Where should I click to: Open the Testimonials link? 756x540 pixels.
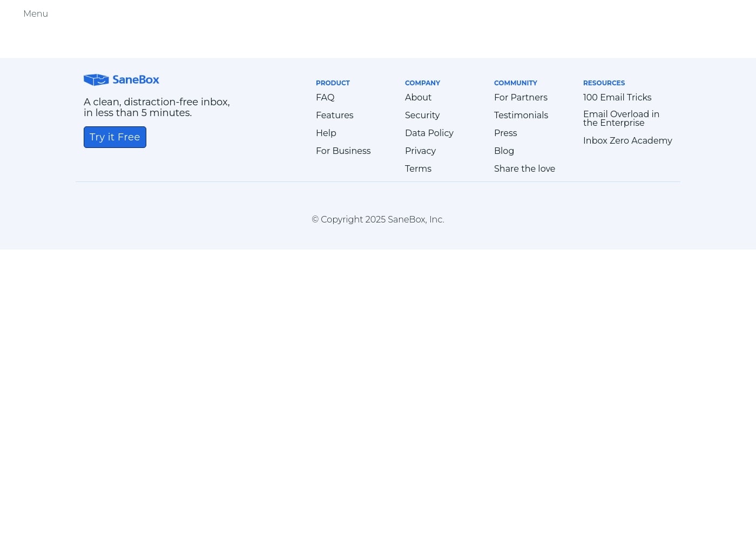521,116
